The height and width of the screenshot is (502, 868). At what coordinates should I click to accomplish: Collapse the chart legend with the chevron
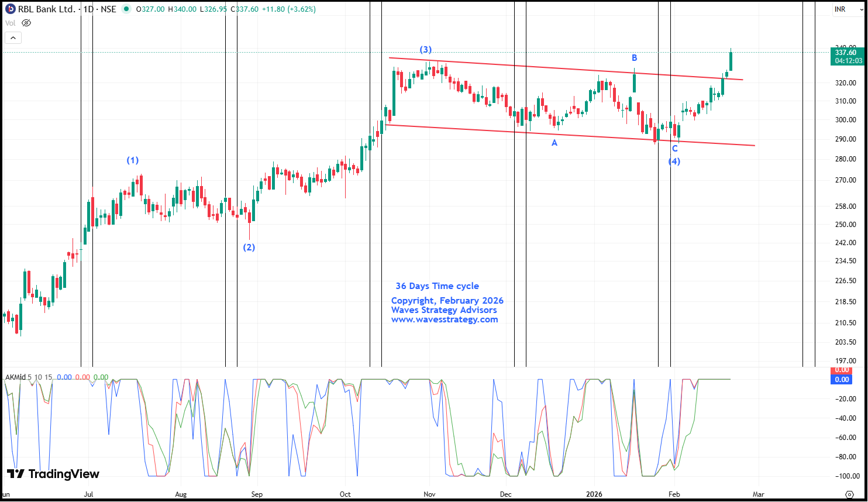(13, 37)
